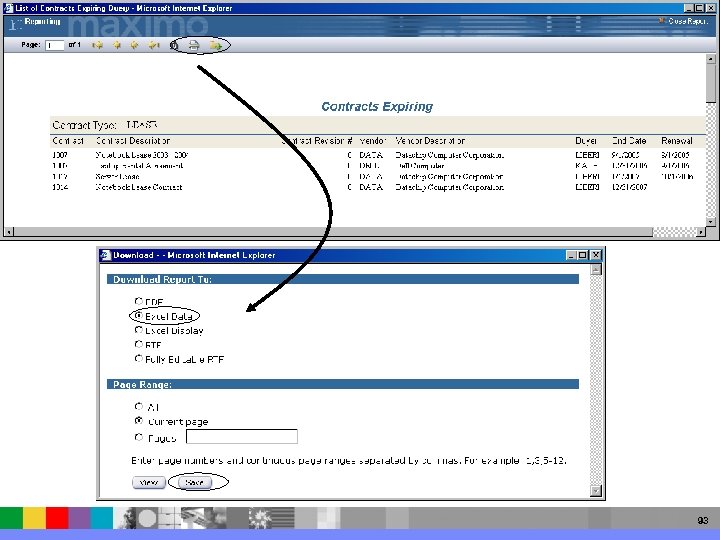
Task: Click Dell Computer vendor description cell
Action: click(421, 166)
